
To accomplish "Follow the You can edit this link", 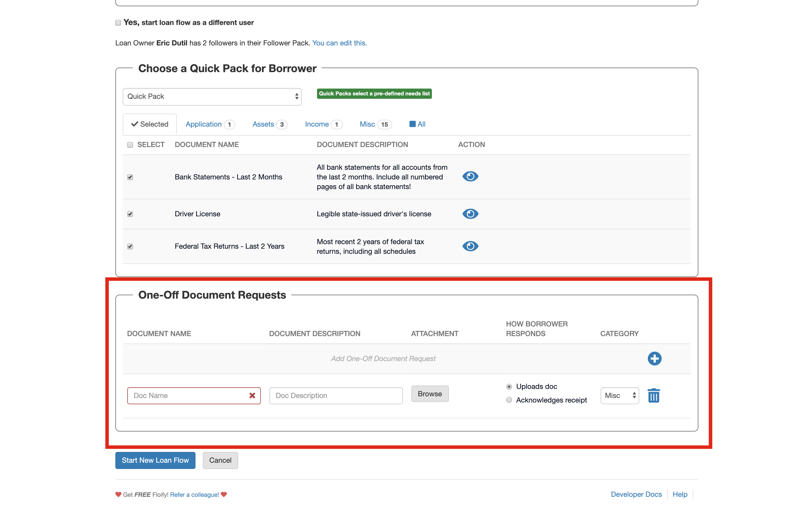I will [x=340, y=43].
